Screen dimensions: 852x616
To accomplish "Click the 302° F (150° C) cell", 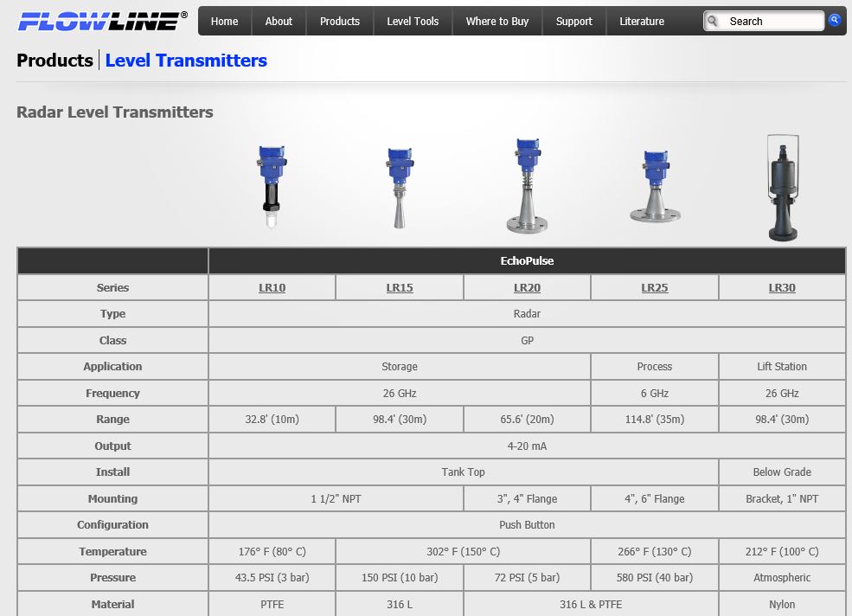I will (x=463, y=551).
